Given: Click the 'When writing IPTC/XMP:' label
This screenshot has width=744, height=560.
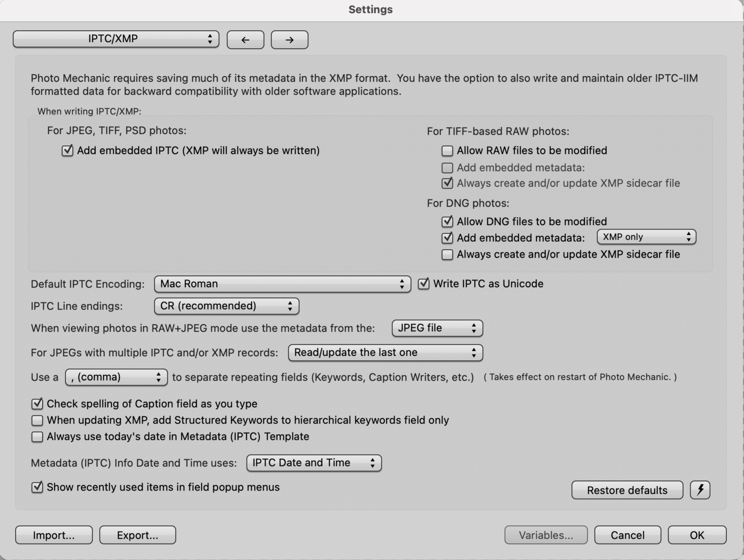Looking at the screenshot, I should pyautogui.click(x=89, y=111).
